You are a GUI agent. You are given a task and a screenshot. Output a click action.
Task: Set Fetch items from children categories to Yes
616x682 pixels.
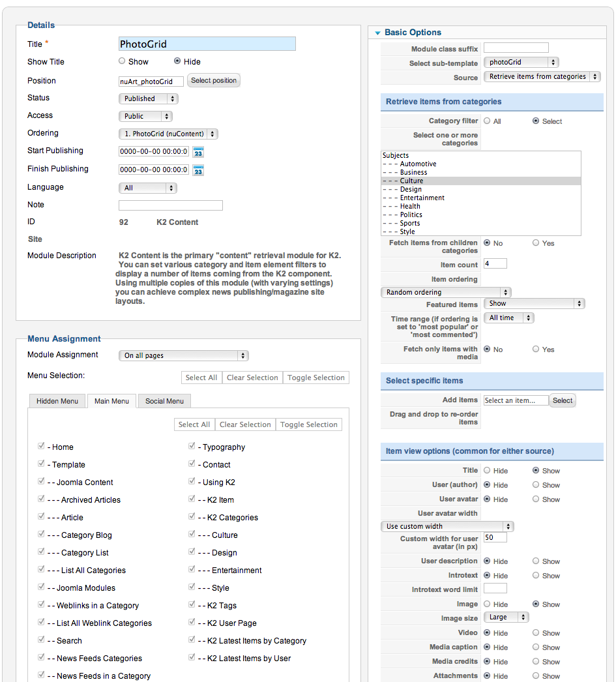click(536, 243)
